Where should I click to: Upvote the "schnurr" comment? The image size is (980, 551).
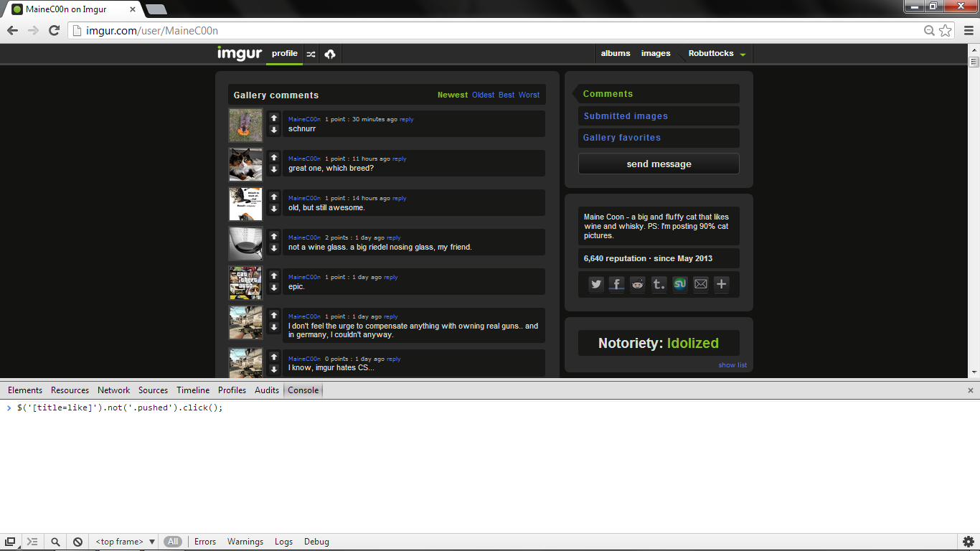click(274, 118)
